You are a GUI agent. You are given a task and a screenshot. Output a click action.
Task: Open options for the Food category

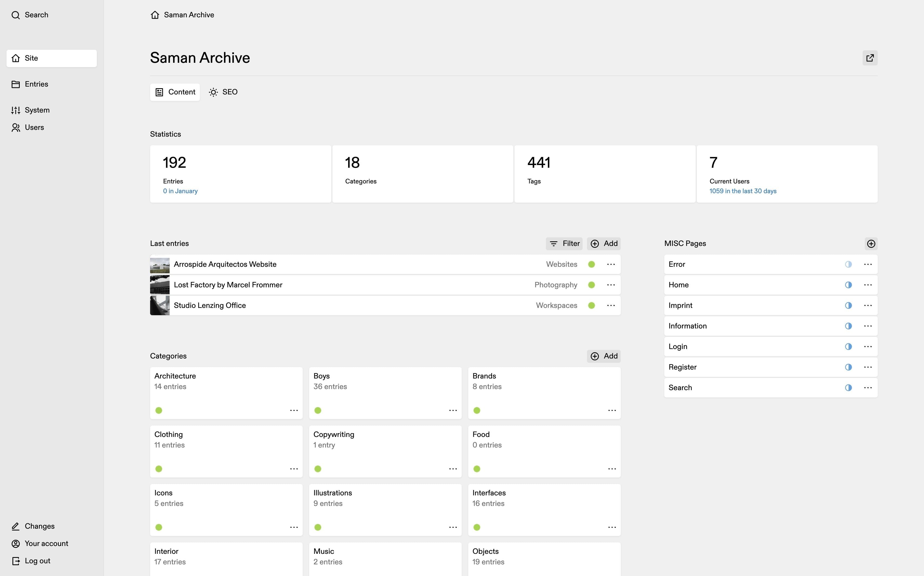pyautogui.click(x=612, y=469)
